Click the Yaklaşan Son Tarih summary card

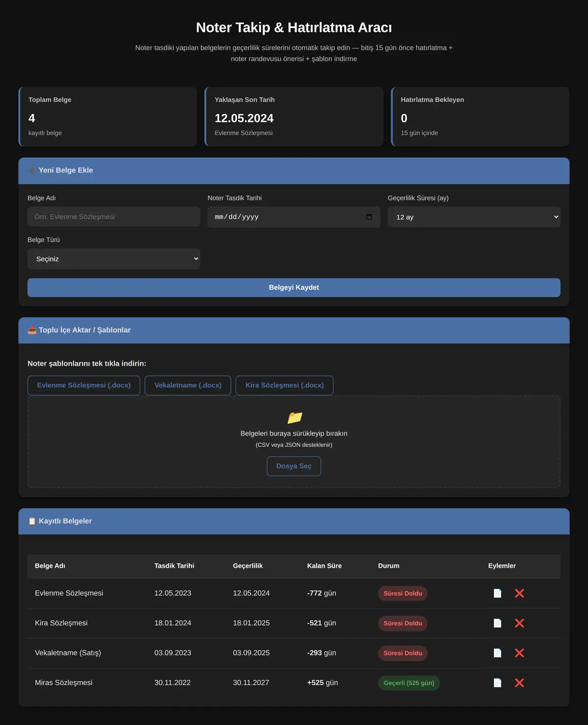pyautogui.click(x=294, y=117)
